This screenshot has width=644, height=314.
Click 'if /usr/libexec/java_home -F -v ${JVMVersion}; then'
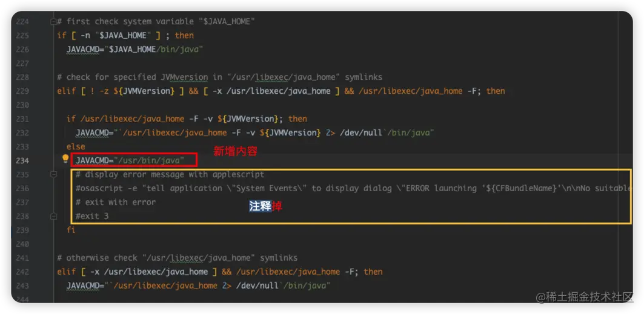[187, 119]
